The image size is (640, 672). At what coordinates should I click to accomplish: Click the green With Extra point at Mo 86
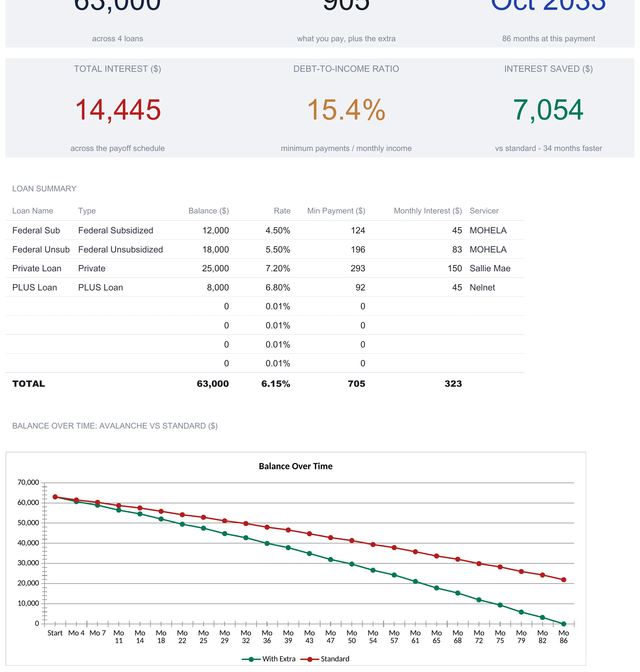564,624
